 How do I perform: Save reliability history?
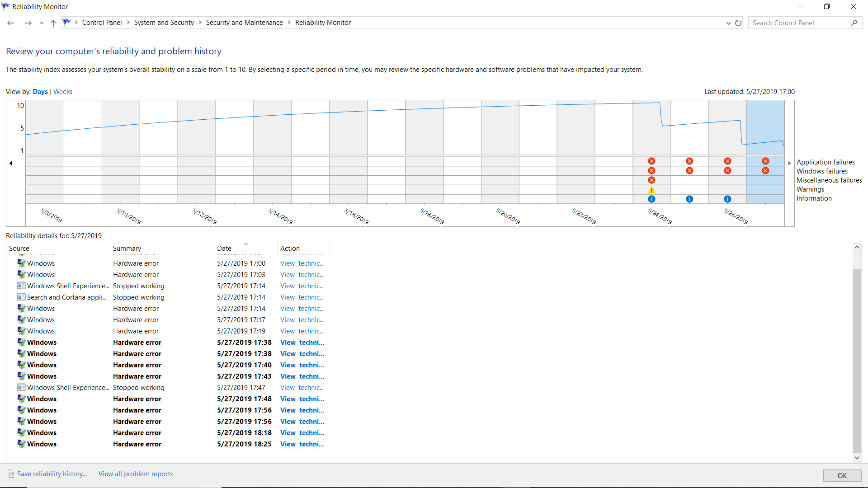[52, 474]
